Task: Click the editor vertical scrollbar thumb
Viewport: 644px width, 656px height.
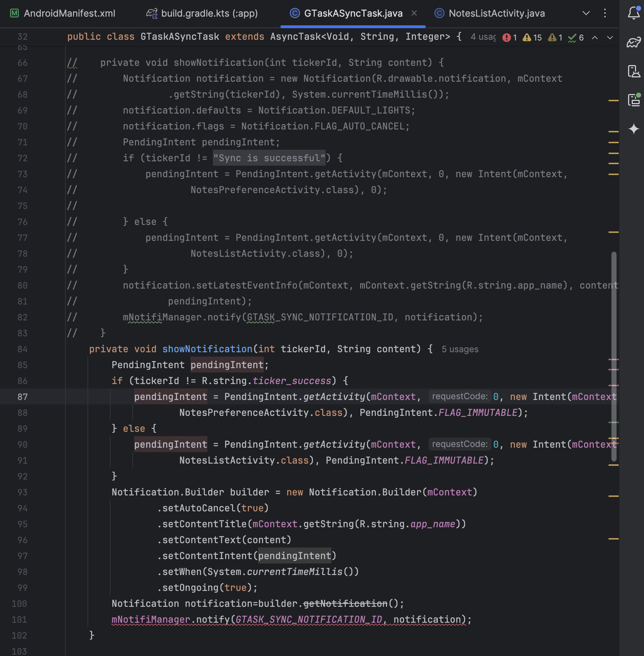Action: pyautogui.click(x=614, y=356)
